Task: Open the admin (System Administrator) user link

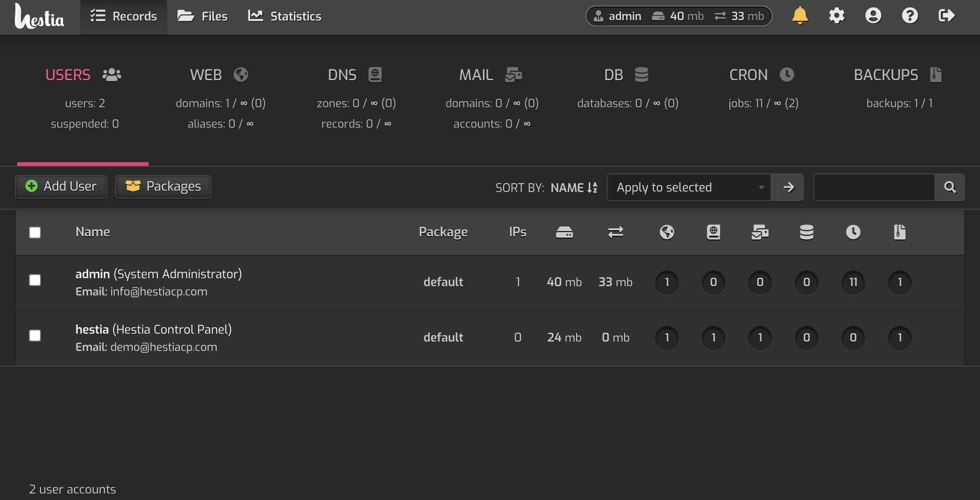Action: (x=158, y=274)
